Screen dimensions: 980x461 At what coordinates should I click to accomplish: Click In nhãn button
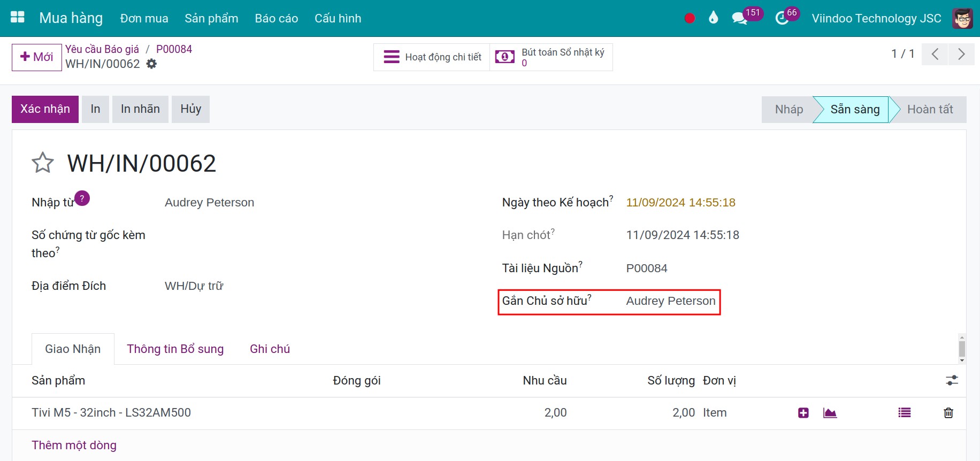(x=140, y=109)
